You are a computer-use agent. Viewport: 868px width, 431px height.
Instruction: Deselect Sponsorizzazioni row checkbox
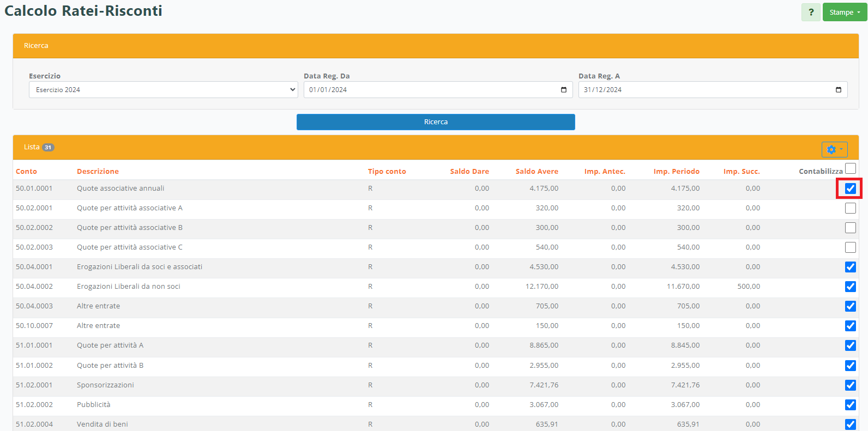(x=850, y=385)
